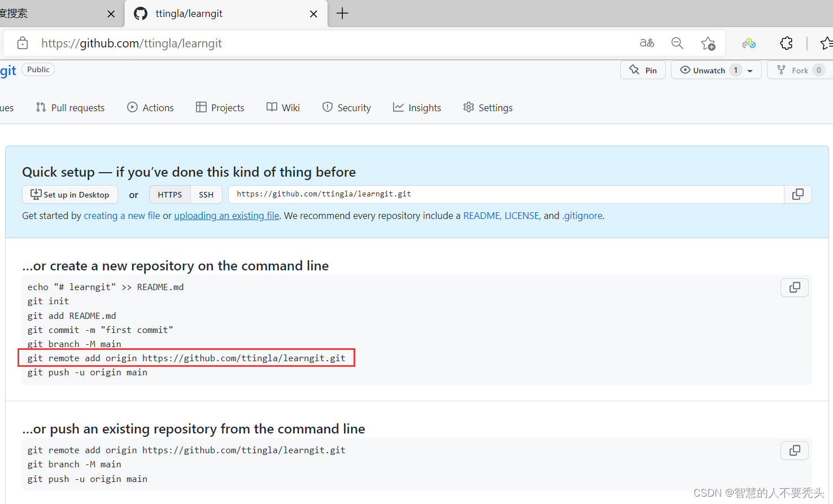Image resolution: width=833 pixels, height=504 pixels.
Task: Click the Set up in Desktop button
Action: pyautogui.click(x=70, y=194)
